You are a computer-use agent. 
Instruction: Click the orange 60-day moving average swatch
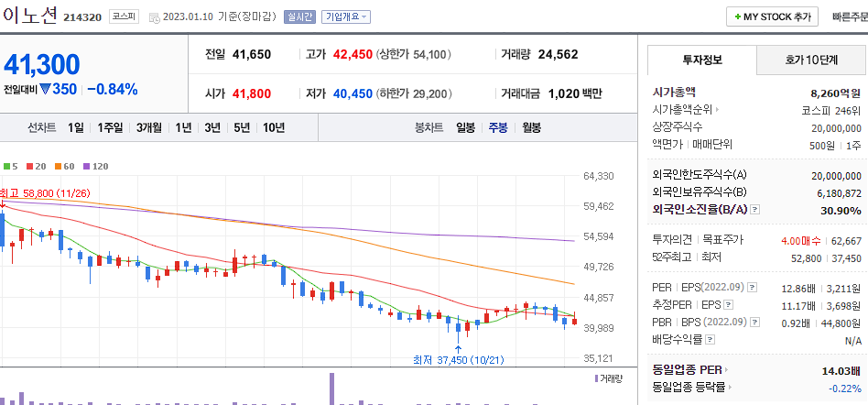57,166
